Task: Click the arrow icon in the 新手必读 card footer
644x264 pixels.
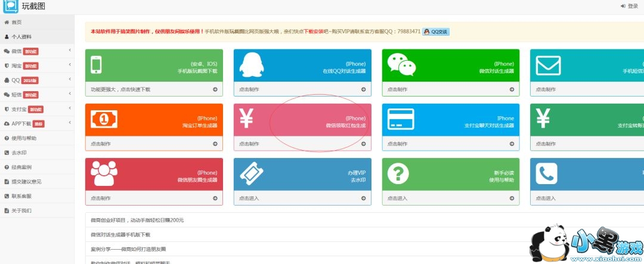Action: click(x=512, y=198)
